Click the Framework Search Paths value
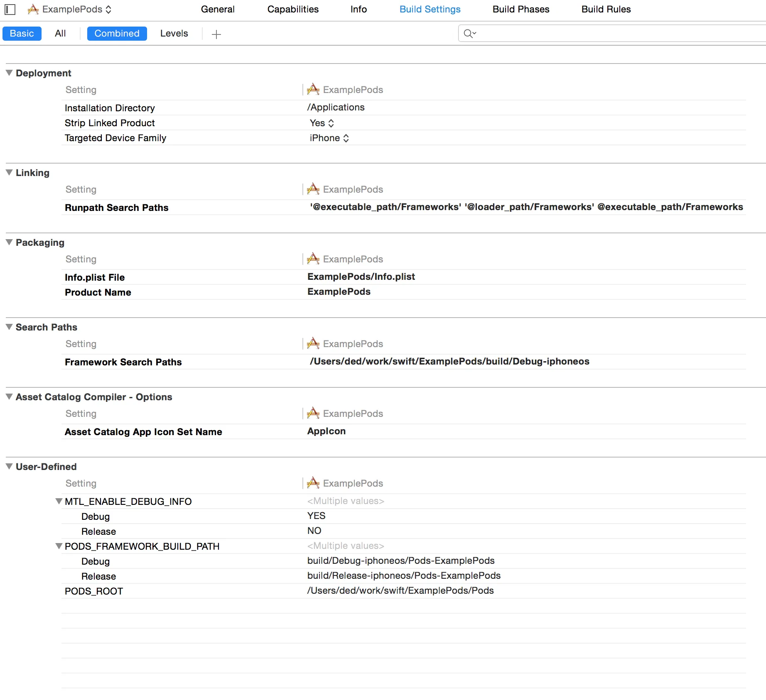This screenshot has height=700, width=766. [449, 362]
